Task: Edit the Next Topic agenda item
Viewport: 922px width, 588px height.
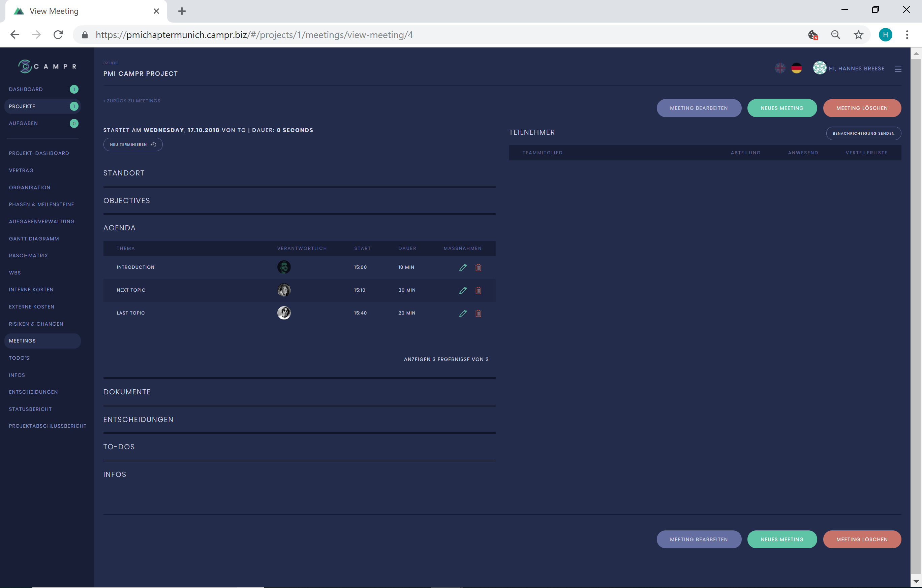Action: tap(463, 290)
